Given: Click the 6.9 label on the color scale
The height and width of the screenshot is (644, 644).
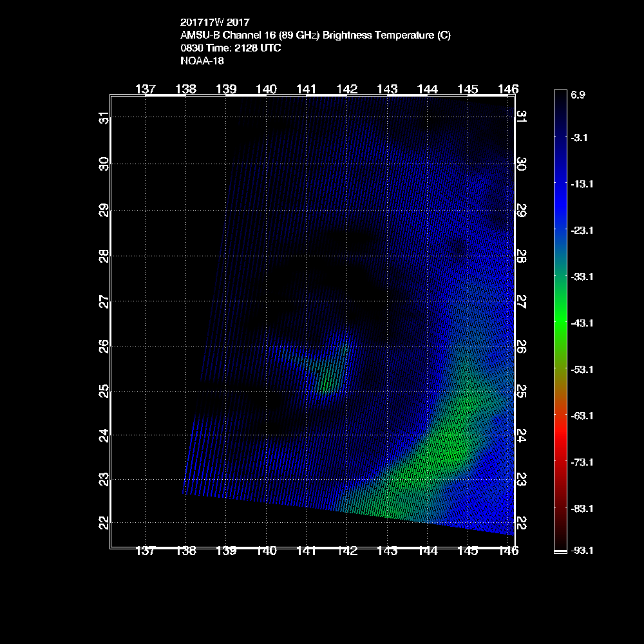Looking at the screenshot, I should [x=578, y=95].
